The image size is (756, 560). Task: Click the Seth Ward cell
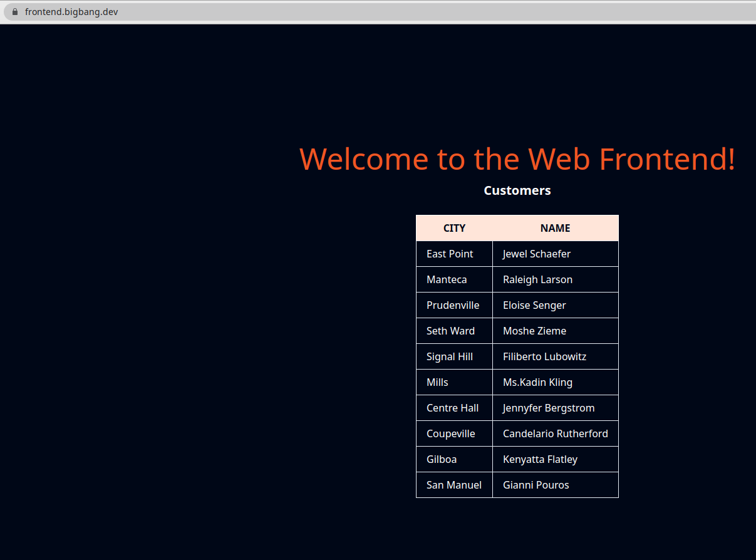click(x=450, y=331)
